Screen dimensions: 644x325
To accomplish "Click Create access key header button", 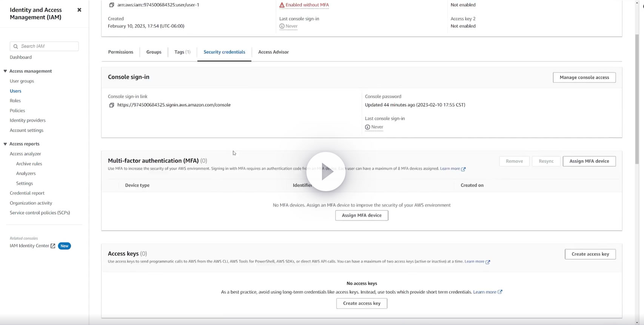I will [x=590, y=254].
